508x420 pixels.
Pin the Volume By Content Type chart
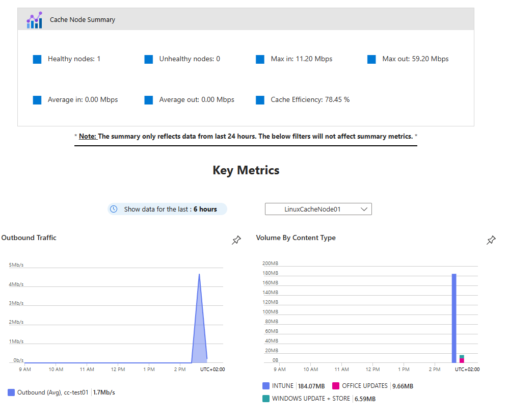point(491,240)
